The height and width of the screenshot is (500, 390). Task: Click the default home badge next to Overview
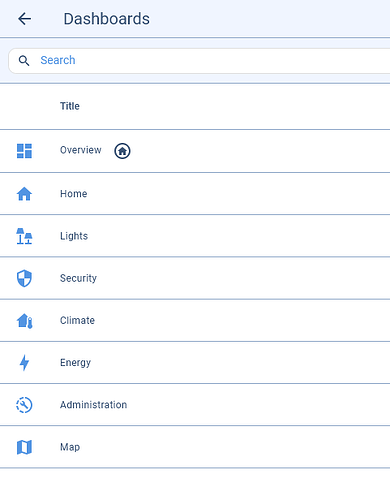click(x=122, y=151)
